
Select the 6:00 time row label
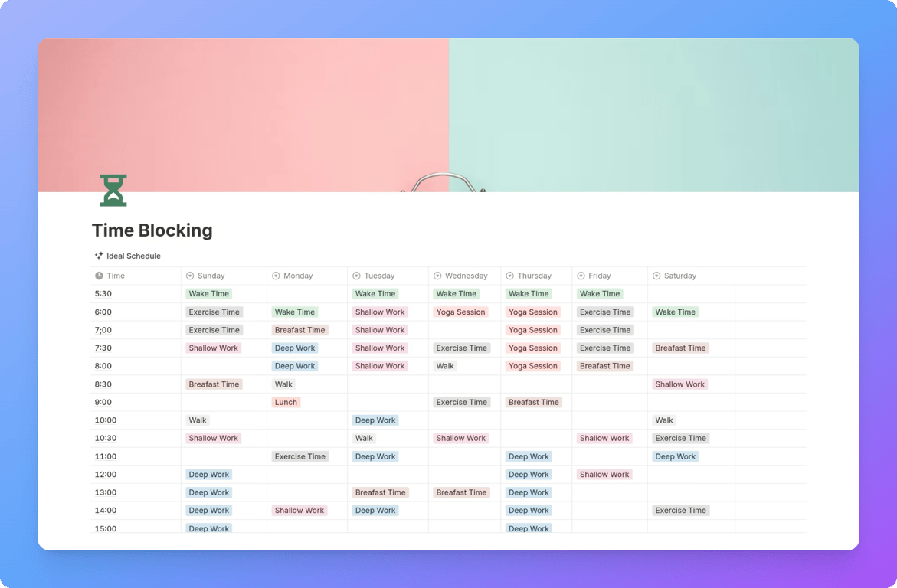click(x=103, y=312)
